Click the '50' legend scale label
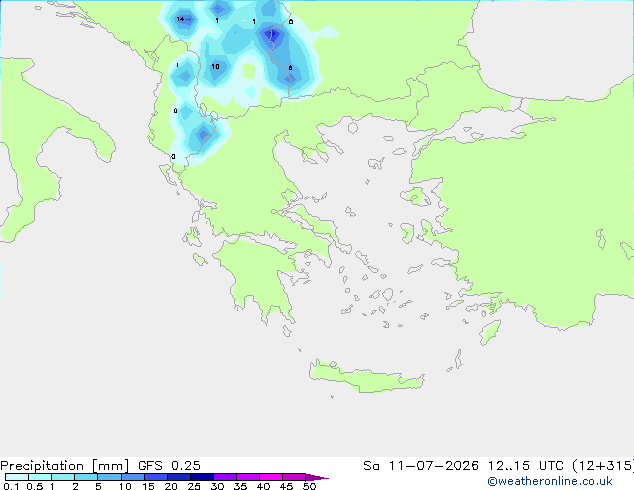 [x=309, y=486]
